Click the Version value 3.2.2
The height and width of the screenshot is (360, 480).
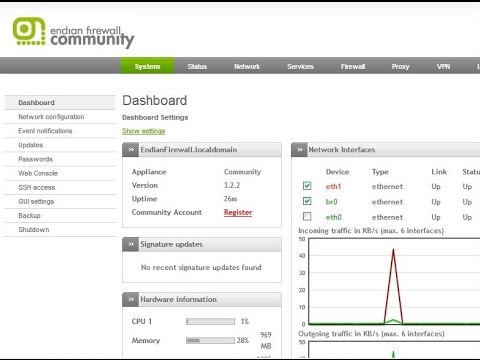coord(232,185)
